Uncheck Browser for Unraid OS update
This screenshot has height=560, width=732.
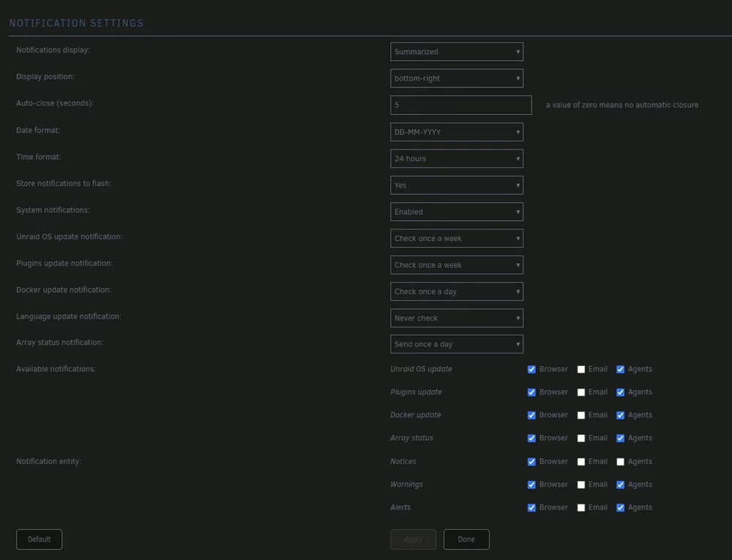click(x=531, y=369)
